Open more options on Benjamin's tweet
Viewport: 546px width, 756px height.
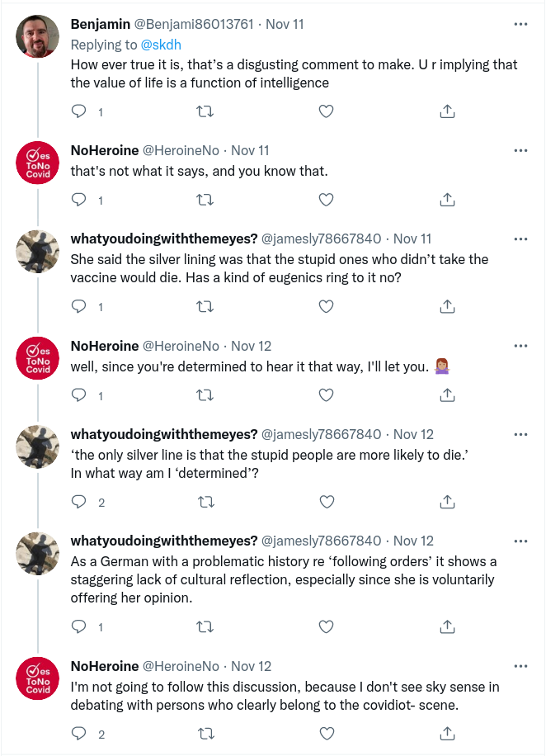[x=520, y=24]
